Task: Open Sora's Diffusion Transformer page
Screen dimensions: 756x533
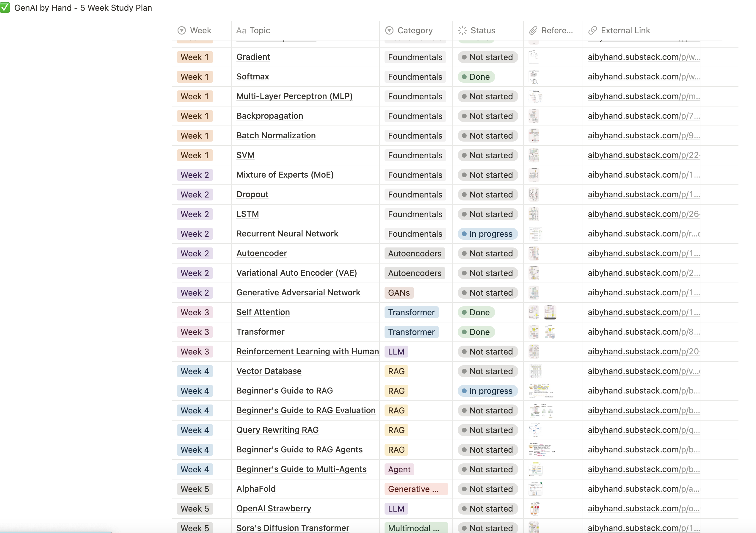Action: click(293, 528)
